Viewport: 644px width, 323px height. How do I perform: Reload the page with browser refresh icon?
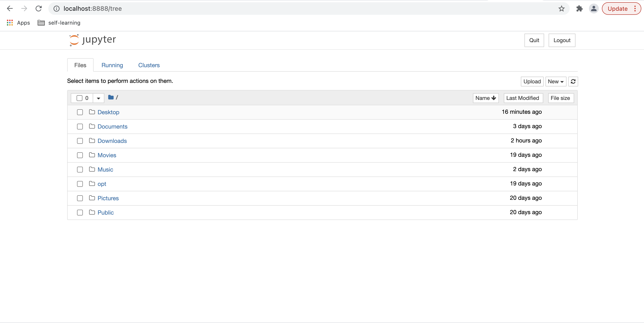pos(39,9)
